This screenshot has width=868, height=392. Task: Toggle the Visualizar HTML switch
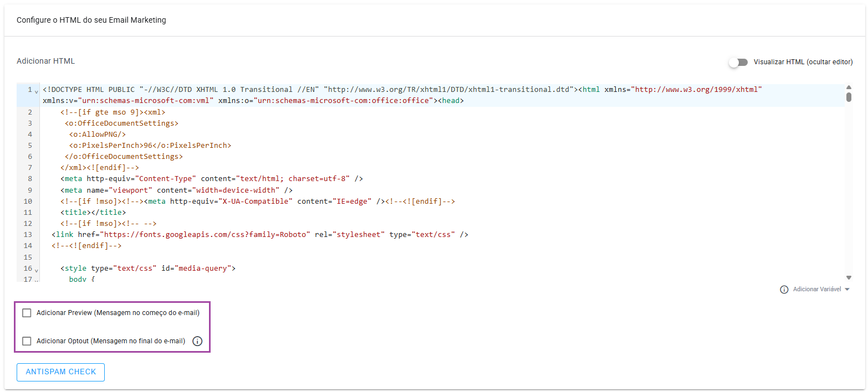tap(738, 62)
